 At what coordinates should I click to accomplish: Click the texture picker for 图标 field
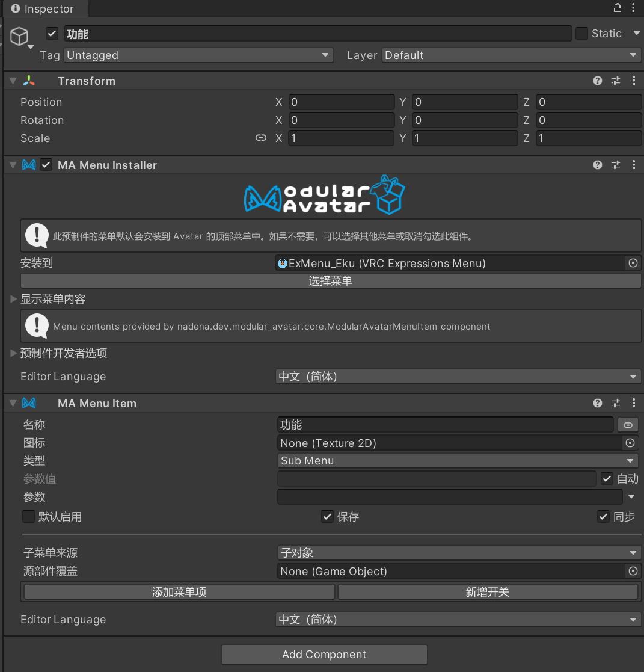click(630, 443)
